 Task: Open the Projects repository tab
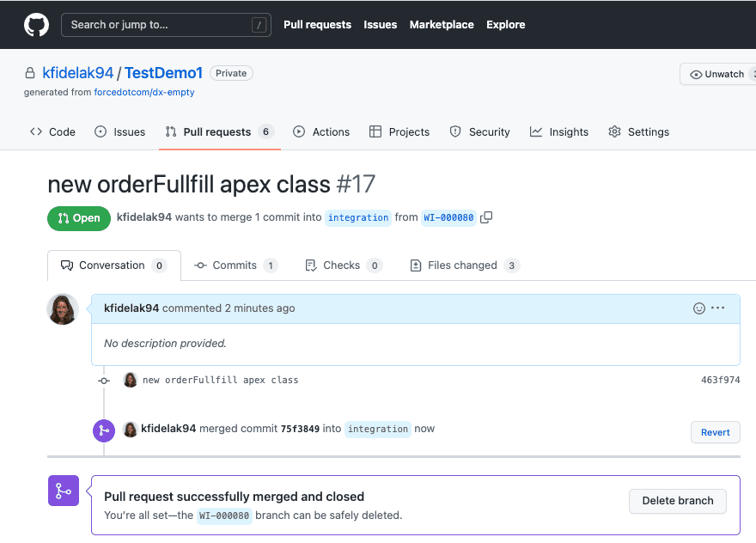tap(399, 131)
